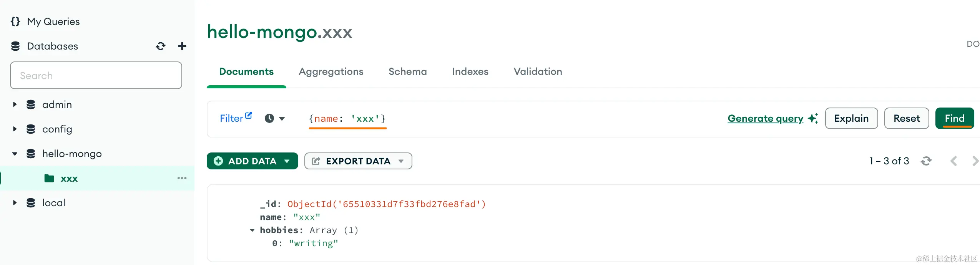This screenshot has width=980, height=265.
Task: Open My Queries braces icon
Action: tap(15, 22)
